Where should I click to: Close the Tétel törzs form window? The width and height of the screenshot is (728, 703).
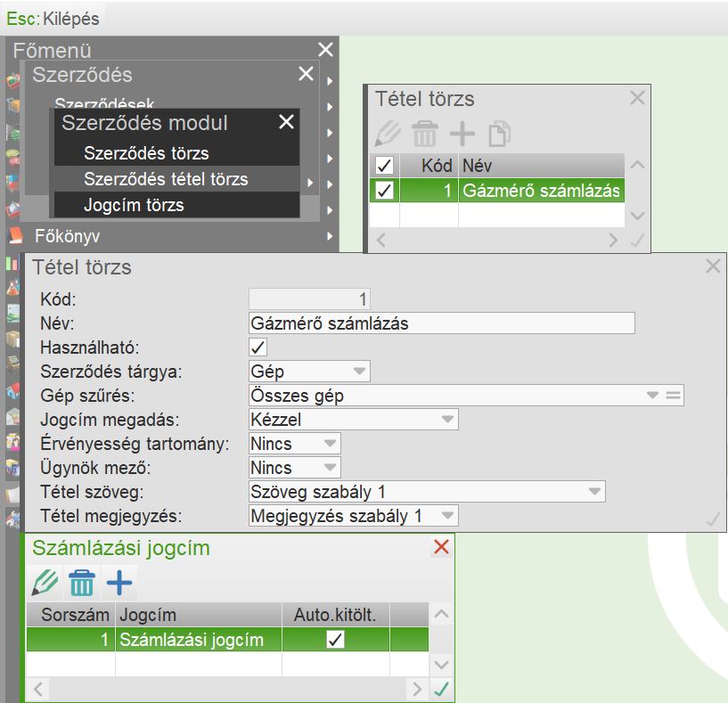point(713,266)
